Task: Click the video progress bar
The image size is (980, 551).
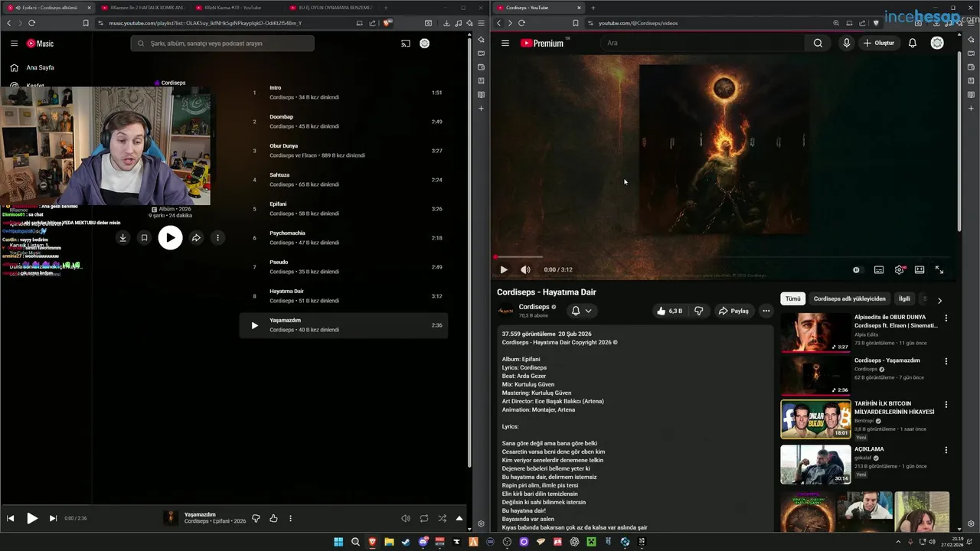Action: 724,257
